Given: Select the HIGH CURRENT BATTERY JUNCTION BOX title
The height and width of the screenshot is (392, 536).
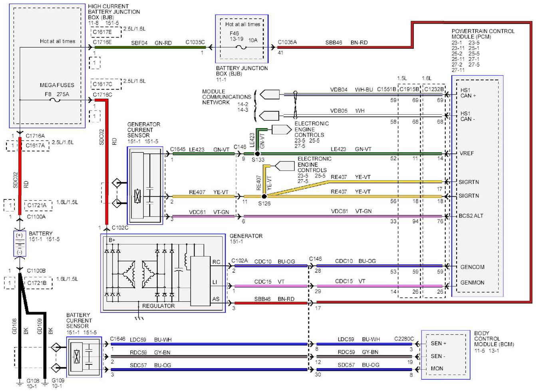Looking at the screenshot, I should tap(114, 12).
